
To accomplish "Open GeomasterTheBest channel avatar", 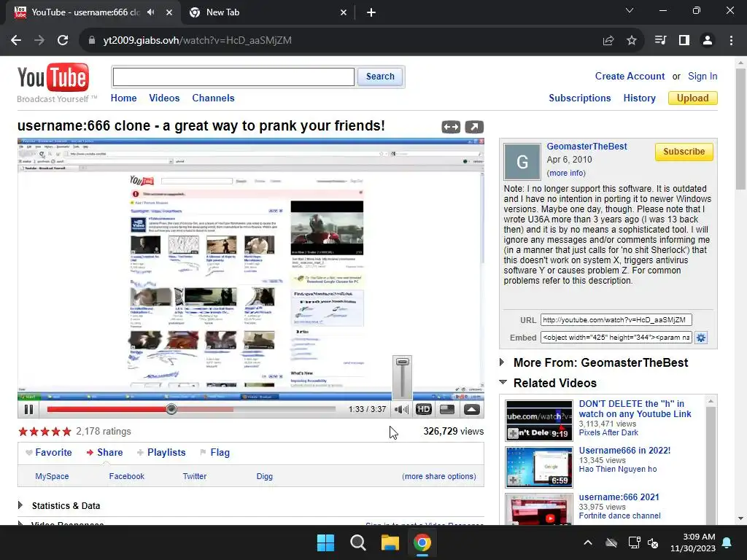I will point(522,161).
